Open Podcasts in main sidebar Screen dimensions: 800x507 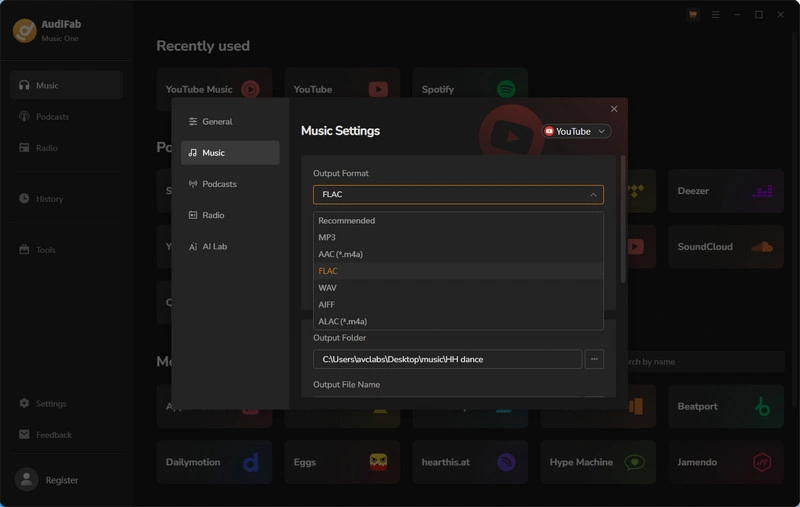(66, 116)
